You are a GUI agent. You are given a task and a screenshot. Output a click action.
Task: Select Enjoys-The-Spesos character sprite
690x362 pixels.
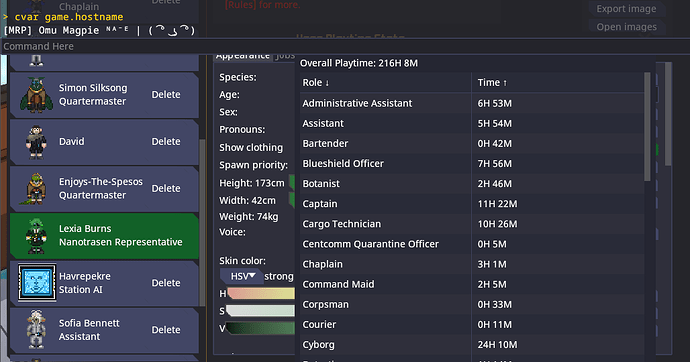tap(36, 189)
